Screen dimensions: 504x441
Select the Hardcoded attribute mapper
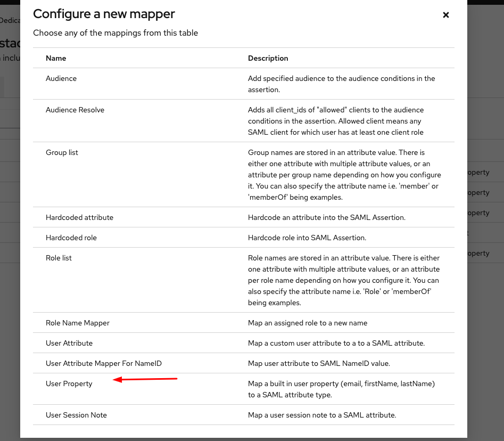tap(79, 218)
